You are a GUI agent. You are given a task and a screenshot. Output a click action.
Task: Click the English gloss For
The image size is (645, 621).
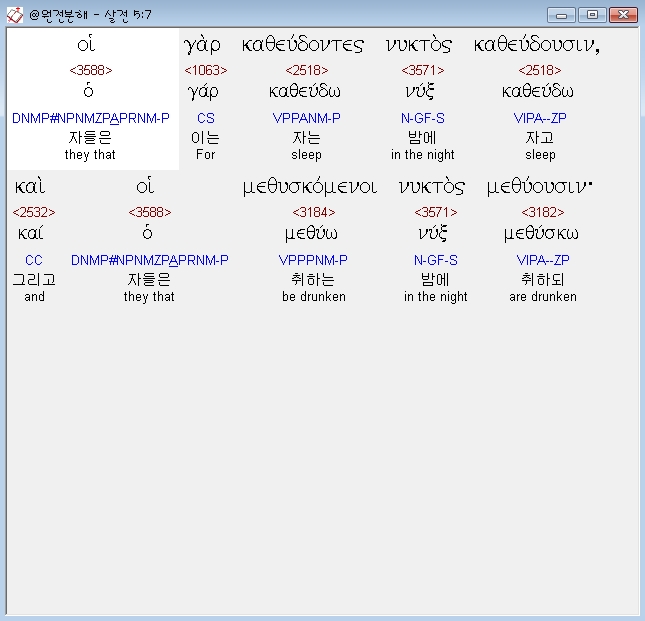point(206,155)
